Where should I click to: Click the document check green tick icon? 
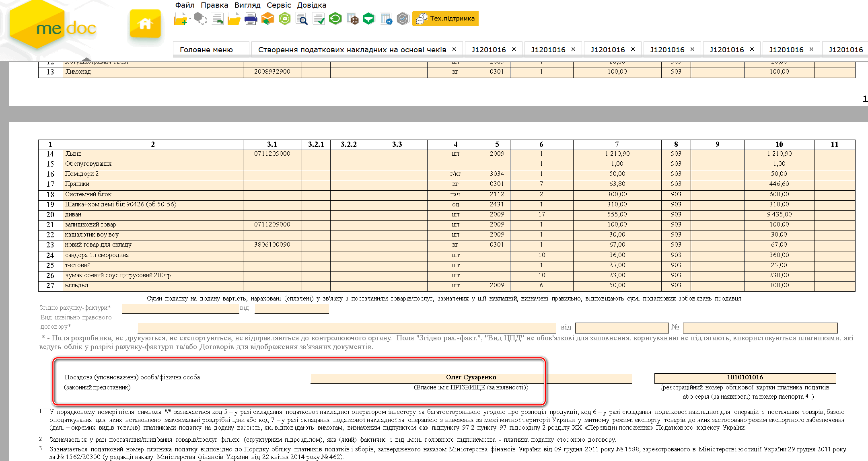[x=319, y=19]
